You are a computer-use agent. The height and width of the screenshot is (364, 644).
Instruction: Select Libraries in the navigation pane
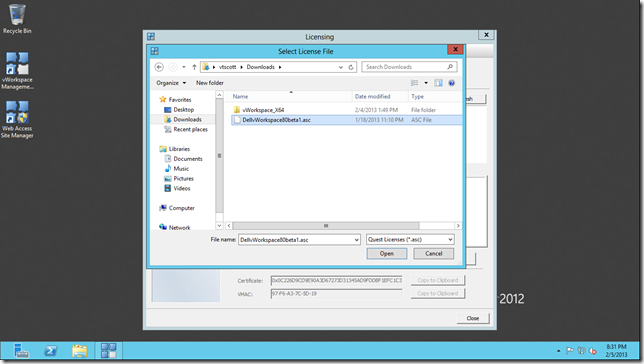click(179, 149)
